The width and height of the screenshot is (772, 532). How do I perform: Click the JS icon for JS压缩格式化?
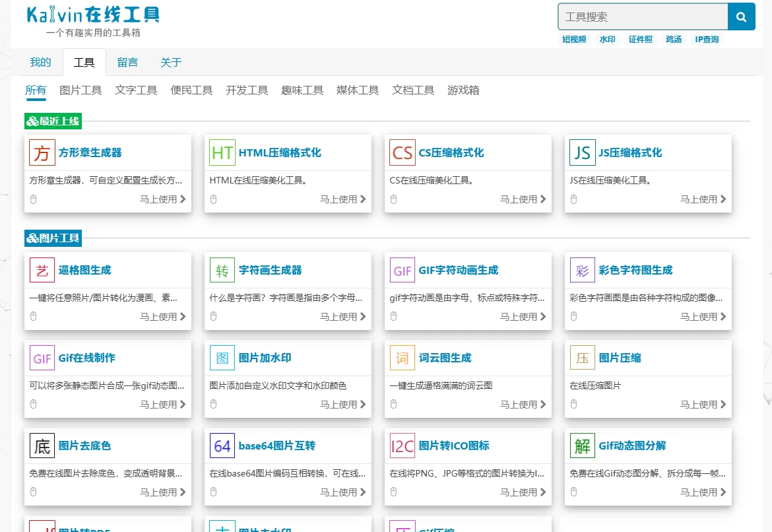tap(583, 152)
